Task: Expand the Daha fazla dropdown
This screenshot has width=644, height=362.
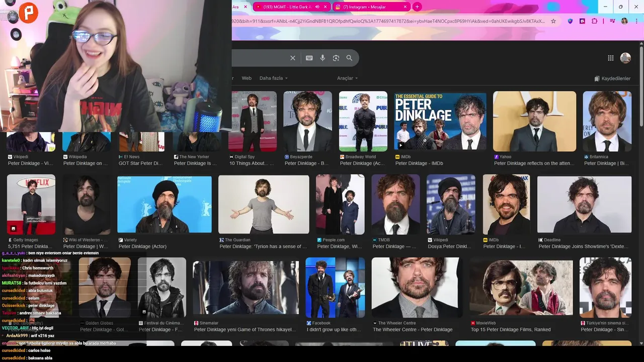Action: click(273, 78)
